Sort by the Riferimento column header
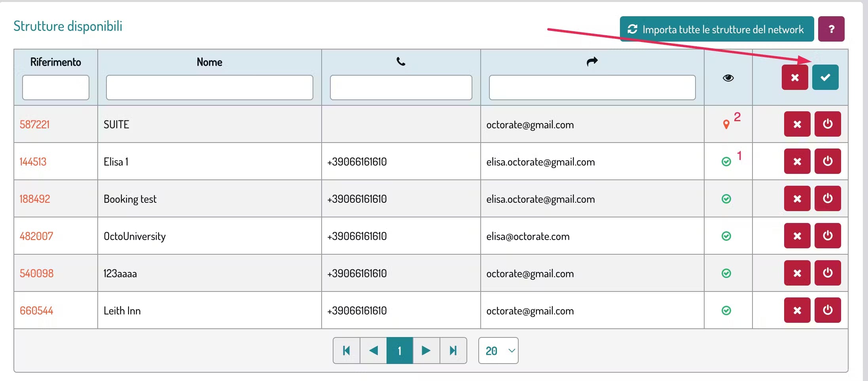Image resolution: width=868 pixels, height=381 pixels. 56,62
